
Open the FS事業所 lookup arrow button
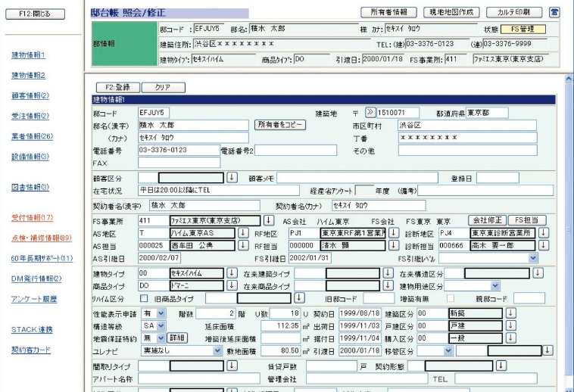(x=268, y=220)
